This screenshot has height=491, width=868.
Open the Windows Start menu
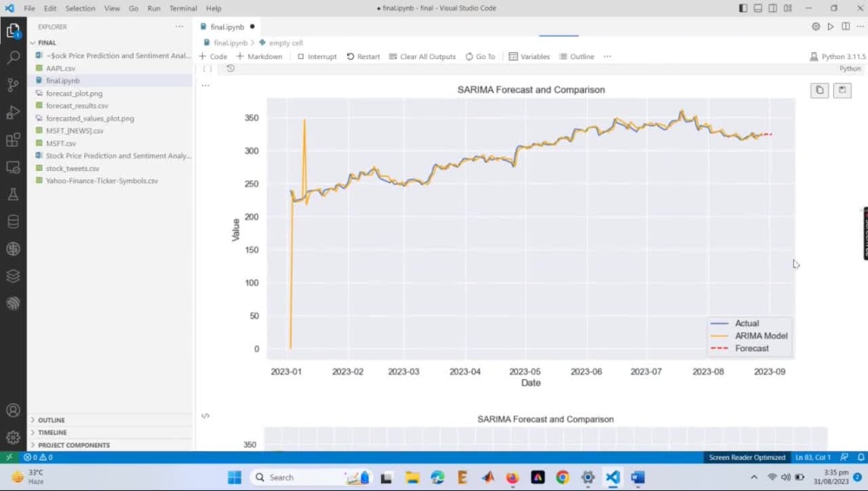tap(234, 477)
